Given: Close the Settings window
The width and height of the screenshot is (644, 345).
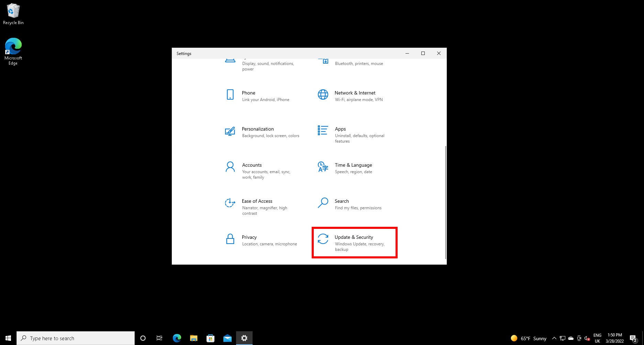Looking at the screenshot, I should coord(439,53).
